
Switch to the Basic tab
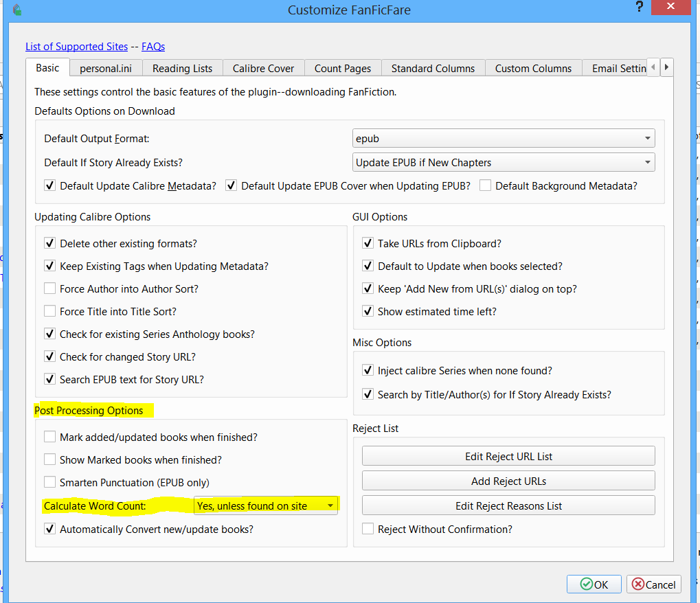point(47,68)
